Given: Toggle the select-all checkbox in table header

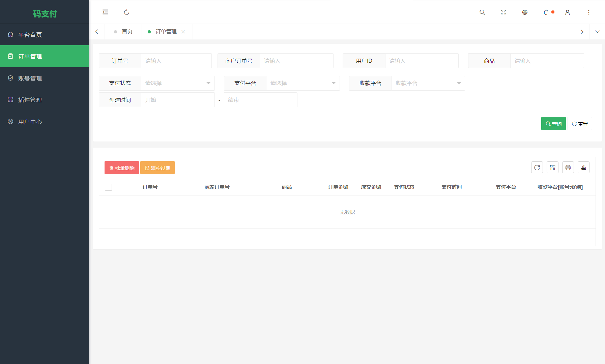Looking at the screenshot, I should 108,187.
